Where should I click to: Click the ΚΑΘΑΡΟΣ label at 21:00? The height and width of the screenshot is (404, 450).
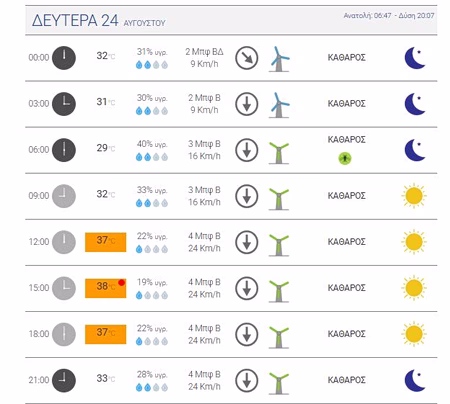click(347, 380)
